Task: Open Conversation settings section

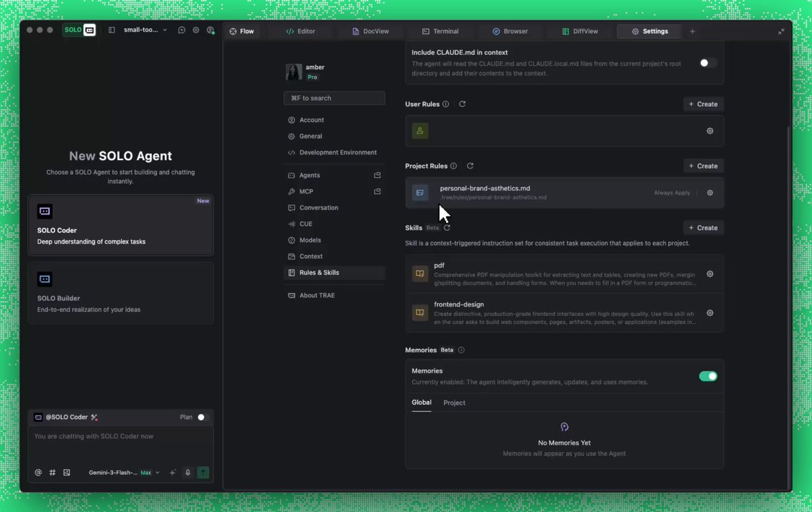Action: tap(334, 208)
